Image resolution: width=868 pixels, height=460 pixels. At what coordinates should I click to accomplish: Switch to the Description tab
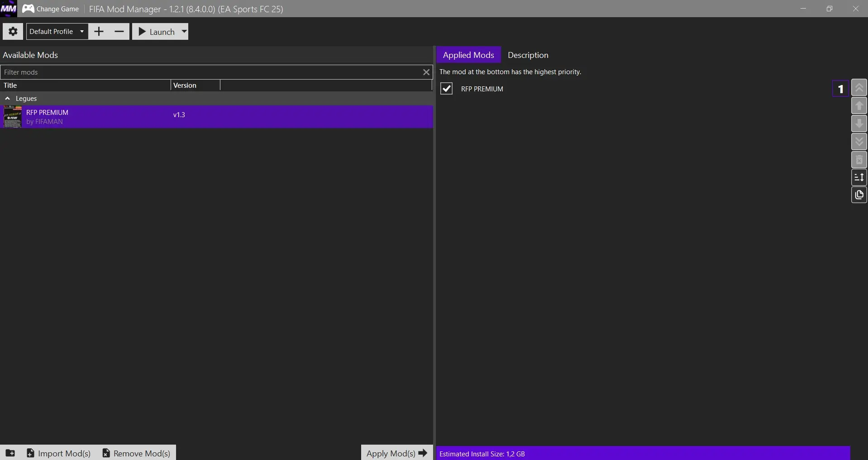pyautogui.click(x=528, y=55)
